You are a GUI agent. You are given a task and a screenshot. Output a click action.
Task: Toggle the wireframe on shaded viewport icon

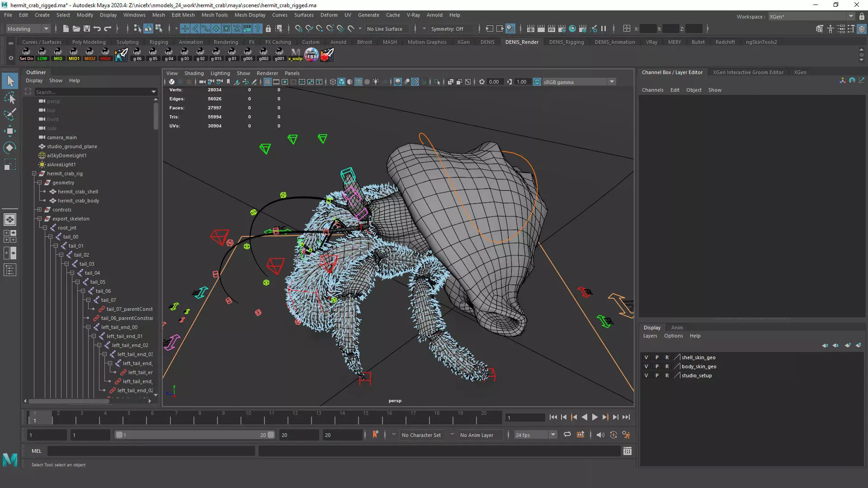359,82
